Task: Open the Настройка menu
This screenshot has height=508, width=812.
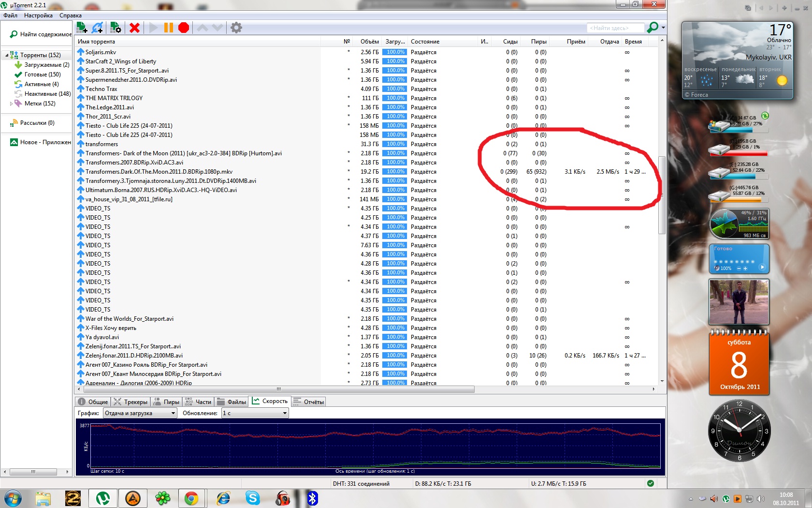Action: (x=38, y=15)
